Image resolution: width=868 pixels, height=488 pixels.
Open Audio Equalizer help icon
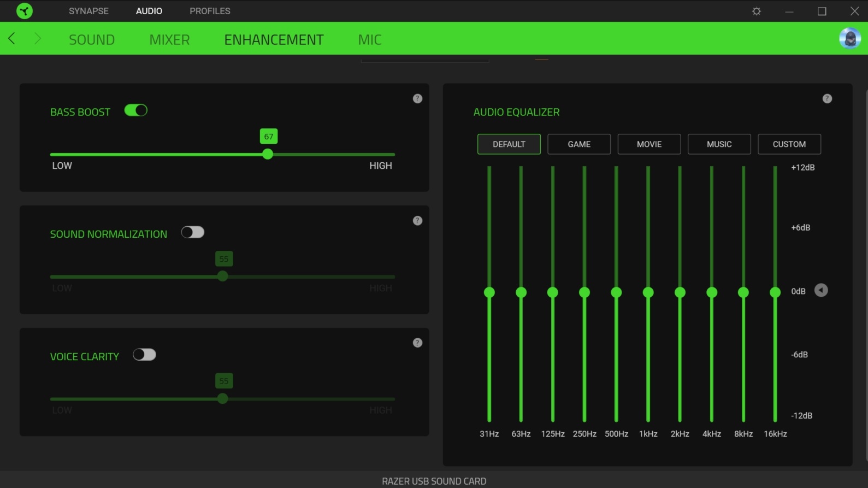click(827, 99)
